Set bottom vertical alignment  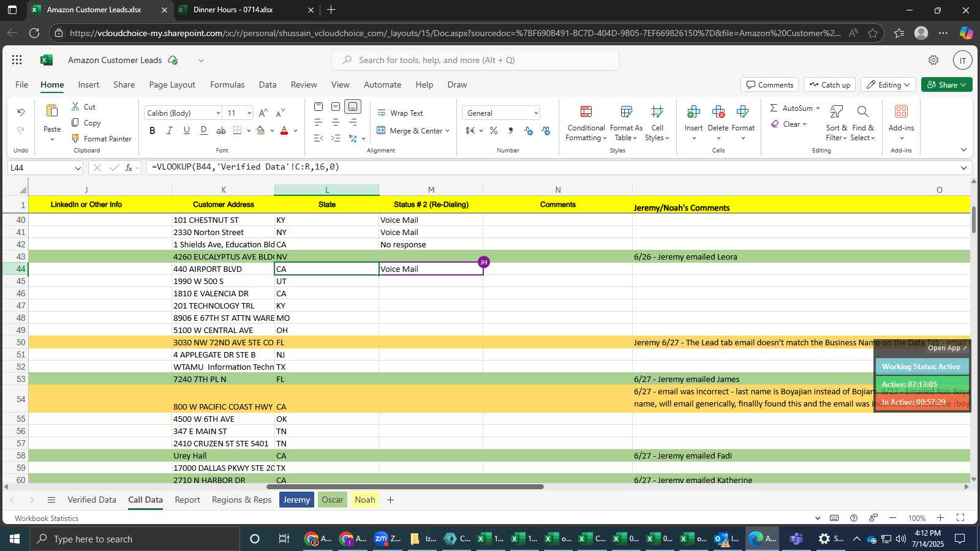click(x=353, y=107)
